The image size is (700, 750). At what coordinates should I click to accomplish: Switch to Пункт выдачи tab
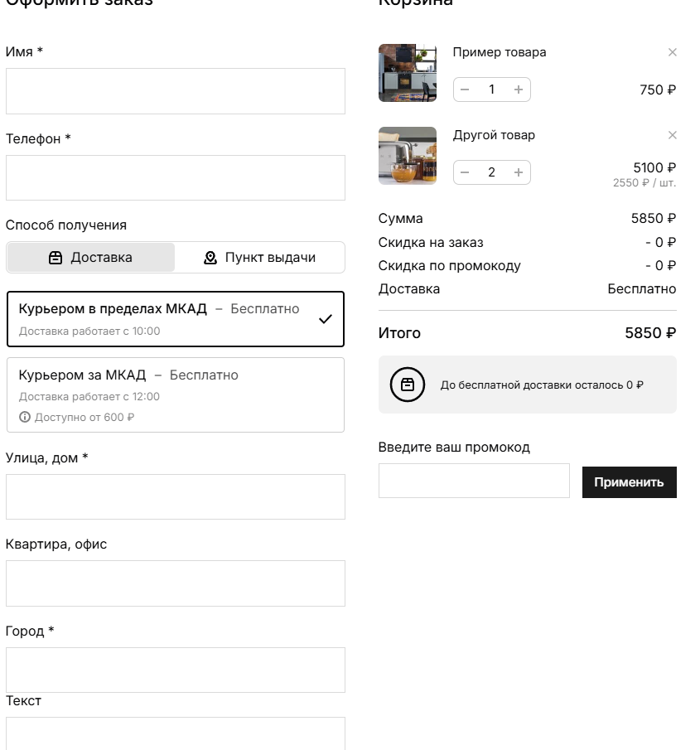[259, 258]
